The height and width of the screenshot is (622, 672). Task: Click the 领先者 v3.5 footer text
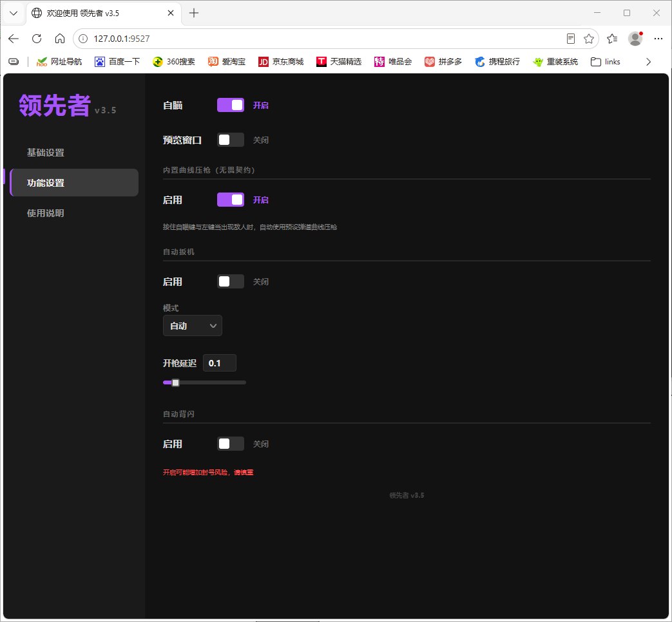click(x=407, y=495)
